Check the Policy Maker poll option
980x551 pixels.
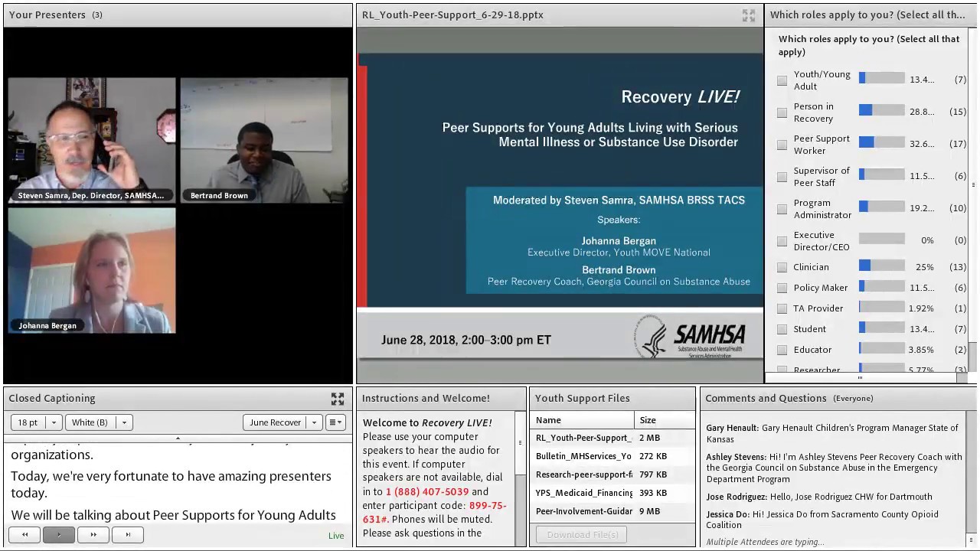(x=782, y=288)
